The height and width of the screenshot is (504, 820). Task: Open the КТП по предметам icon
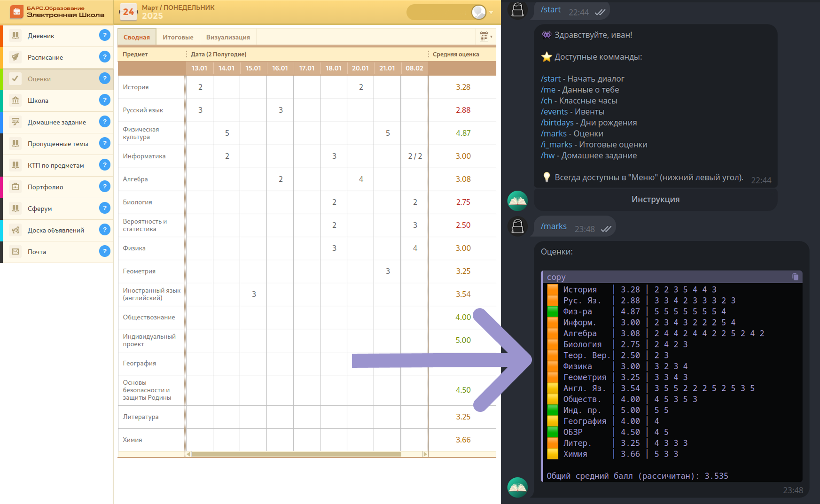coord(16,165)
